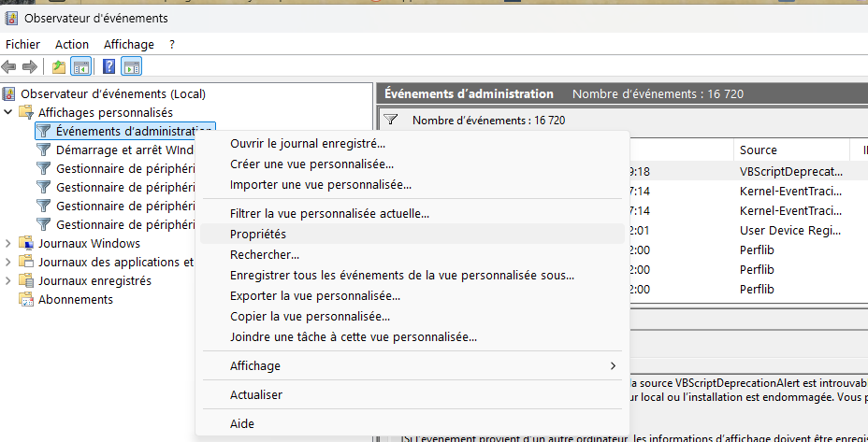Choose Créer une vue personnalisée...
Viewport: 868px width, 442px height.
(x=413, y=164)
